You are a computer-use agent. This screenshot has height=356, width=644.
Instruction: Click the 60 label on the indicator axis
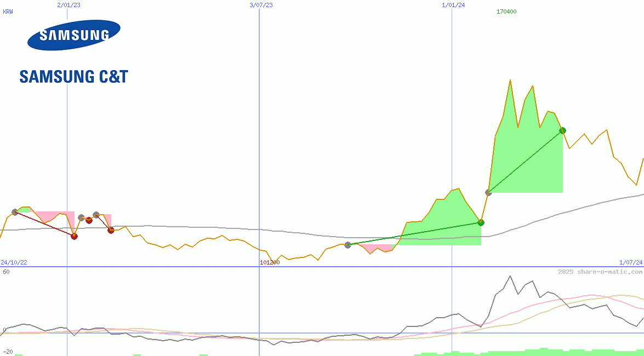(x=6, y=272)
